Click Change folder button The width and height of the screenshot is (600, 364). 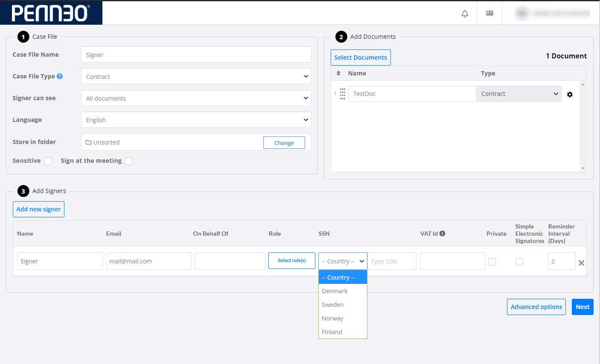(284, 143)
